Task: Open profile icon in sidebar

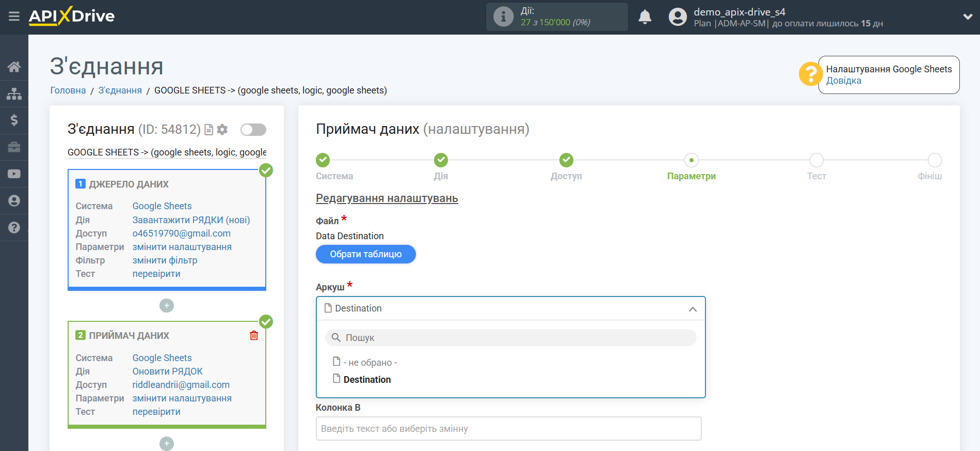Action: coord(14,201)
